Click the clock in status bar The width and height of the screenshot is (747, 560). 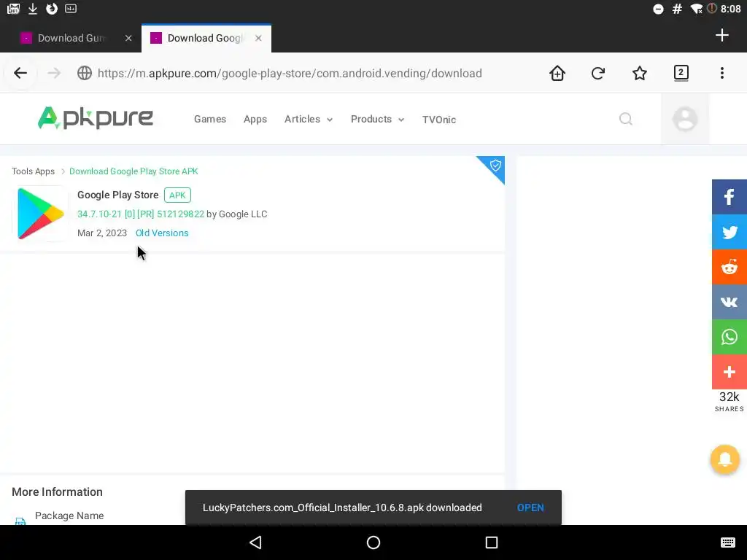[731, 9]
